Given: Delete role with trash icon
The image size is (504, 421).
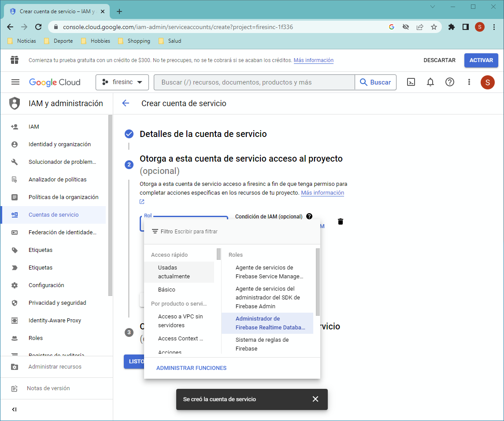Looking at the screenshot, I should coord(340,222).
